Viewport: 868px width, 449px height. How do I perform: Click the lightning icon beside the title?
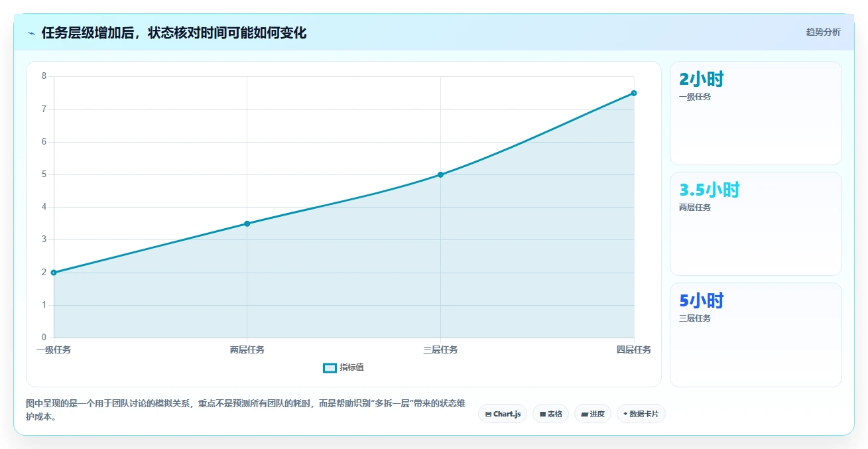[x=31, y=33]
